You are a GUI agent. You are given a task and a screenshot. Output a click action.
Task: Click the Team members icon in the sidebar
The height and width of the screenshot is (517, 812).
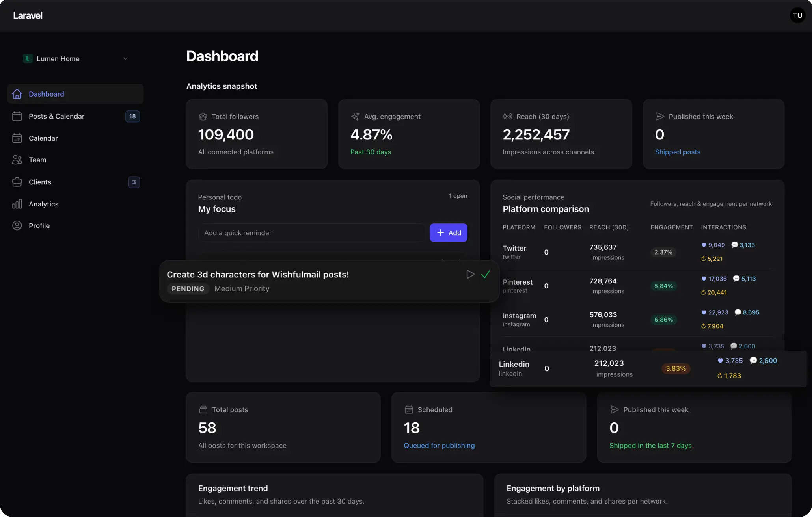pyautogui.click(x=17, y=160)
